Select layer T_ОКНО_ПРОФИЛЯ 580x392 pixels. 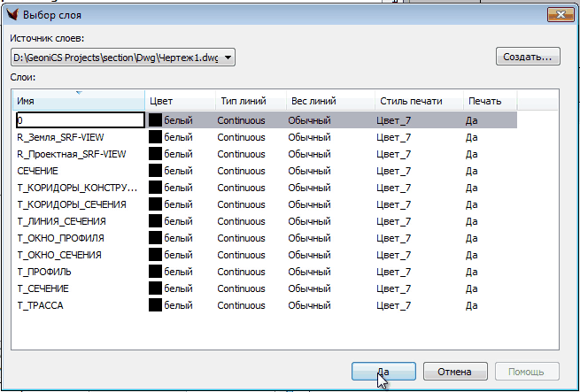pyautogui.click(x=60, y=238)
